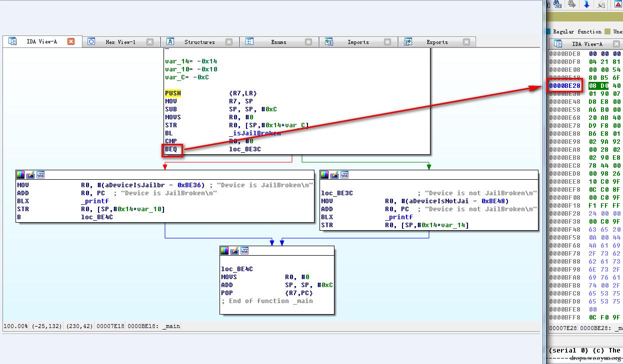This screenshot has height=364, width=623.
Task: Edit comment icon on JailBroken block
Action: pos(30,175)
